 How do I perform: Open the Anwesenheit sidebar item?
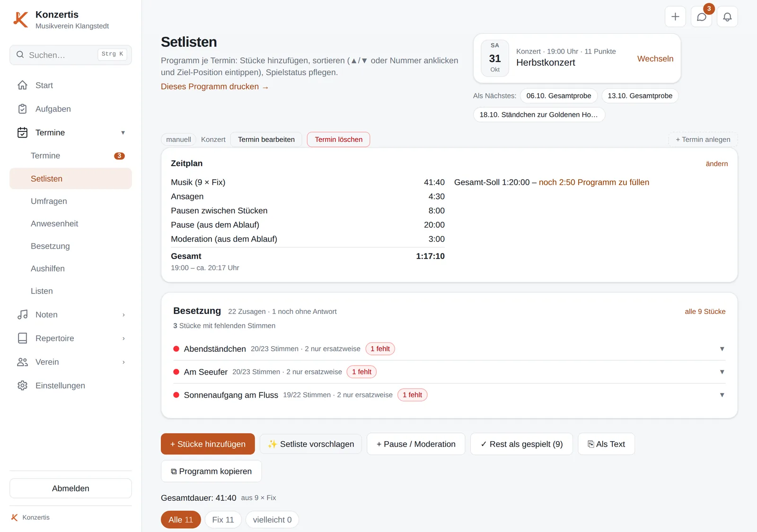tap(70, 224)
